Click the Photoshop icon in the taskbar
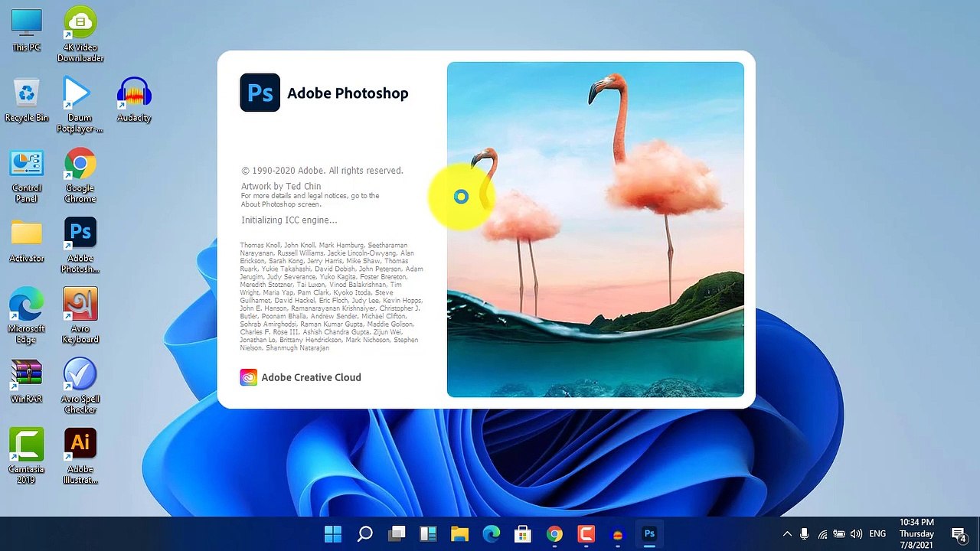The height and width of the screenshot is (551, 980). coord(649,533)
